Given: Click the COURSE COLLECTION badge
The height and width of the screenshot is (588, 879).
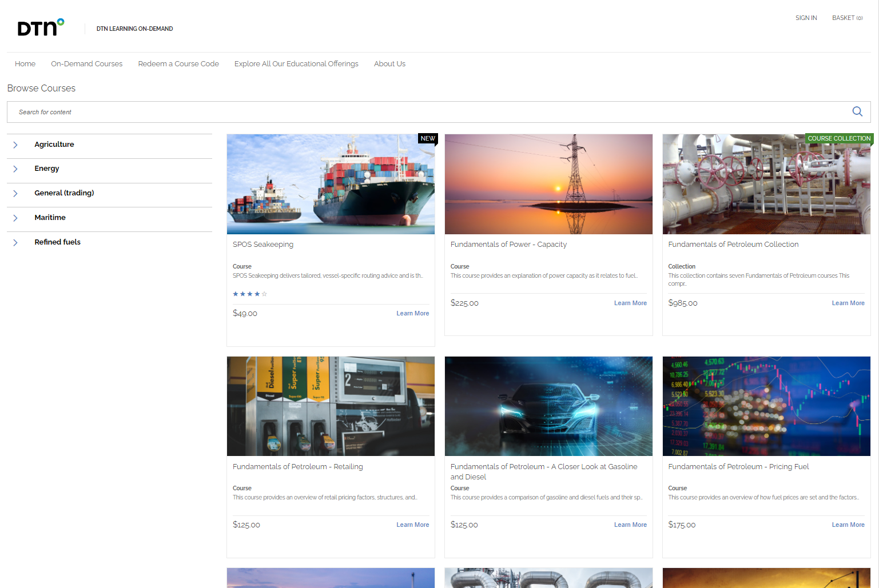Looking at the screenshot, I should coord(839,138).
